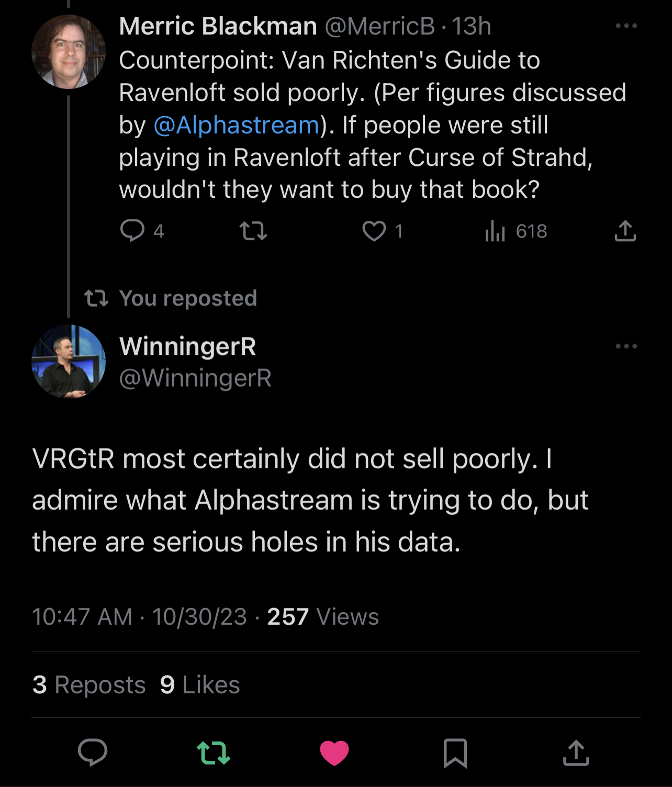The image size is (672, 787).
Task: Open more options on WinningerR's tweet
Action: pyautogui.click(x=626, y=346)
